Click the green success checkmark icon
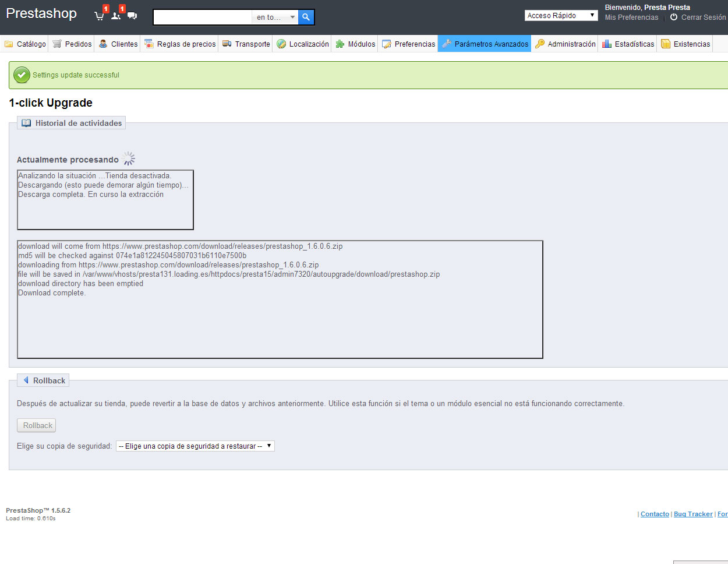Image resolution: width=728 pixels, height=564 pixels. pyautogui.click(x=22, y=75)
